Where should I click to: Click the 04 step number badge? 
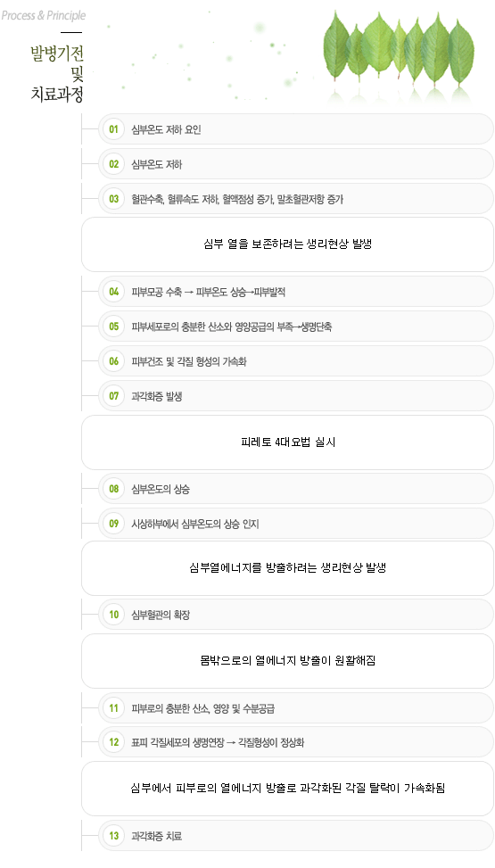pos(113,292)
